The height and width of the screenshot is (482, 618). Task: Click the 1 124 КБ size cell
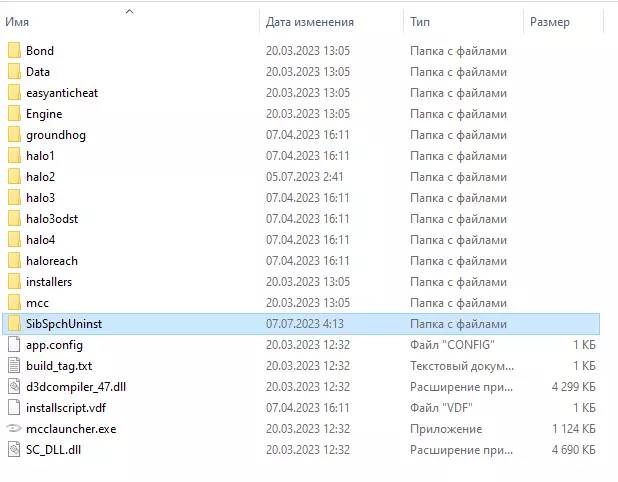(574, 428)
